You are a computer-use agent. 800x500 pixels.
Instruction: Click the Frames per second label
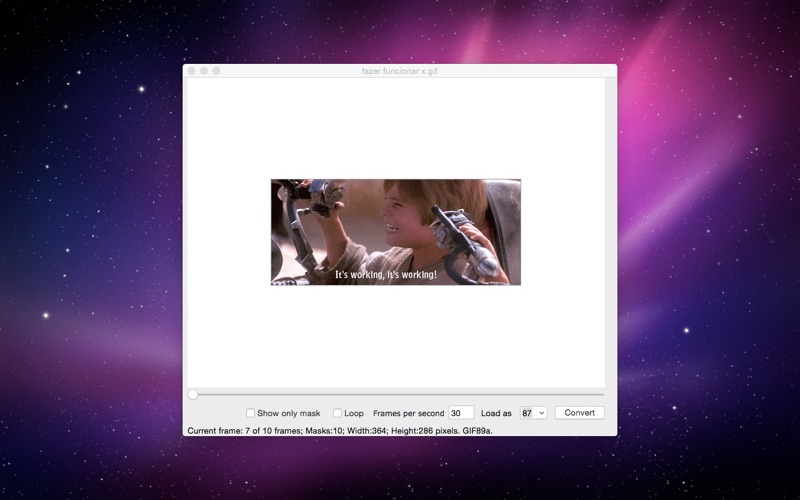409,413
